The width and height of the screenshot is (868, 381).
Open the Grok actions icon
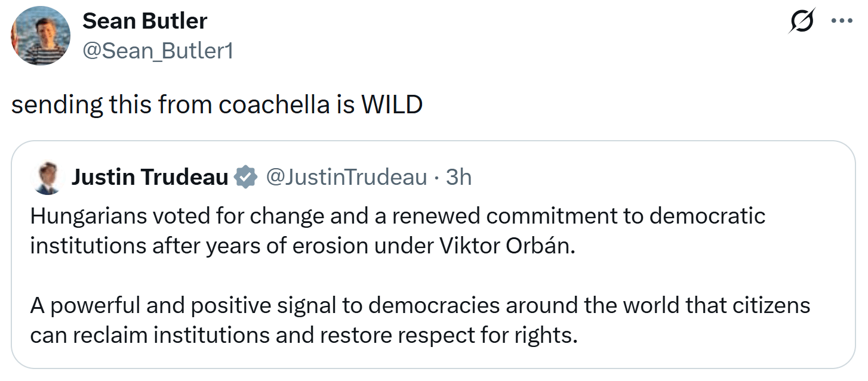coord(800,21)
